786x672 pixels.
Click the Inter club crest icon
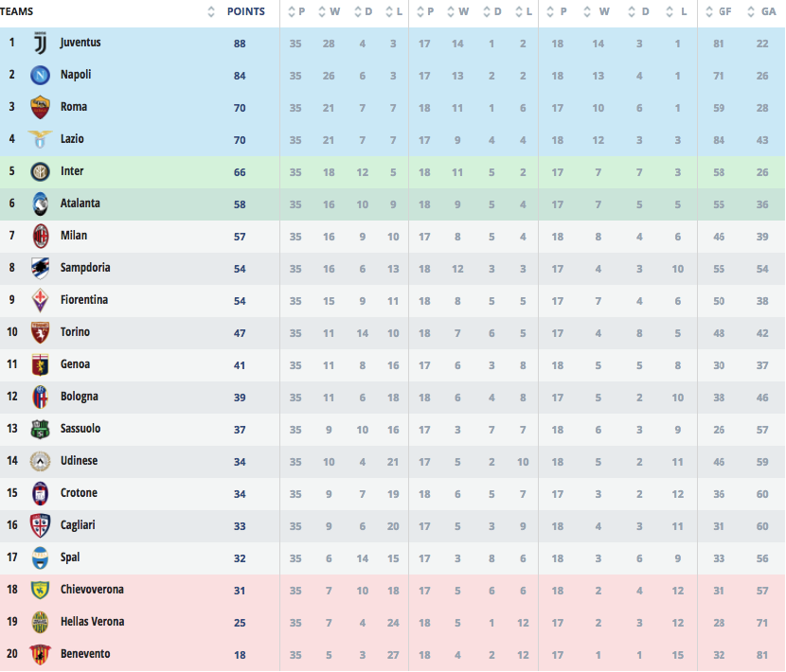pos(40,171)
